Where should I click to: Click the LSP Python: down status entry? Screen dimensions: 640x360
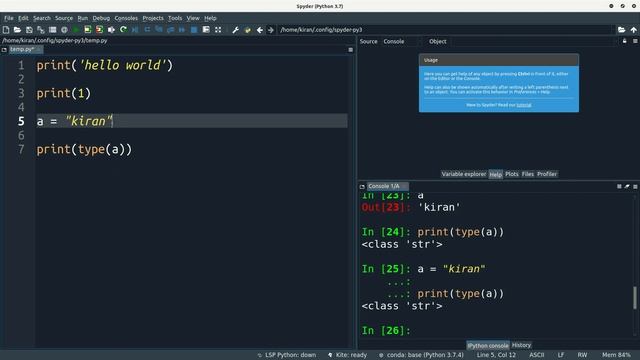[x=287, y=355]
